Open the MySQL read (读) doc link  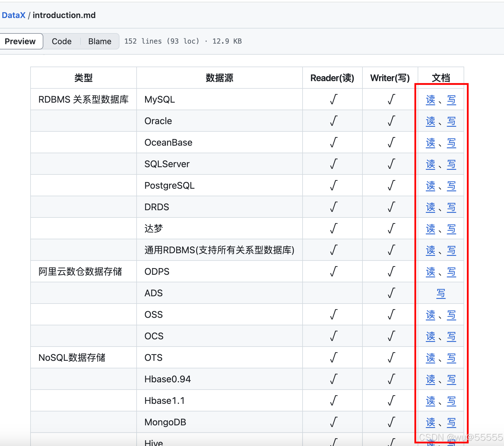pos(430,100)
